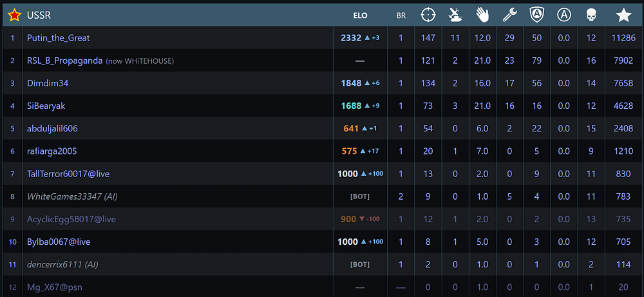The width and height of the screenshot is (644, 297).
Task: Sort the table by ELO header
Action: click(x=360, y=15)
